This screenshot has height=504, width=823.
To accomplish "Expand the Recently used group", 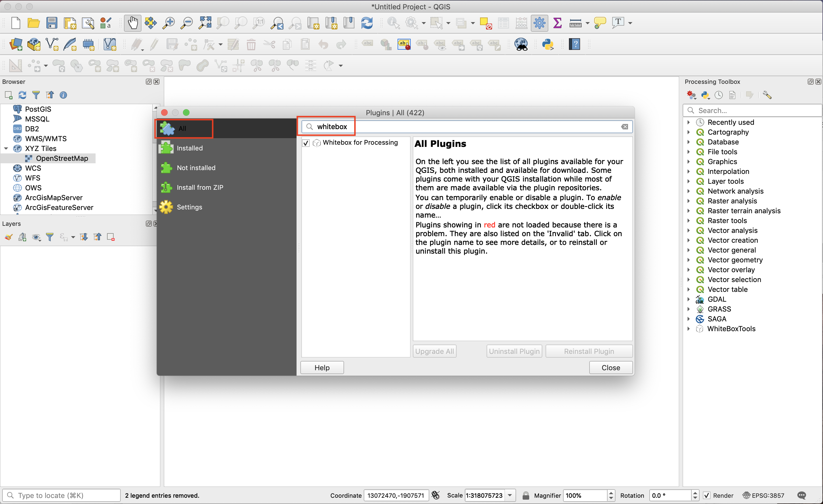I will (688, 122).
